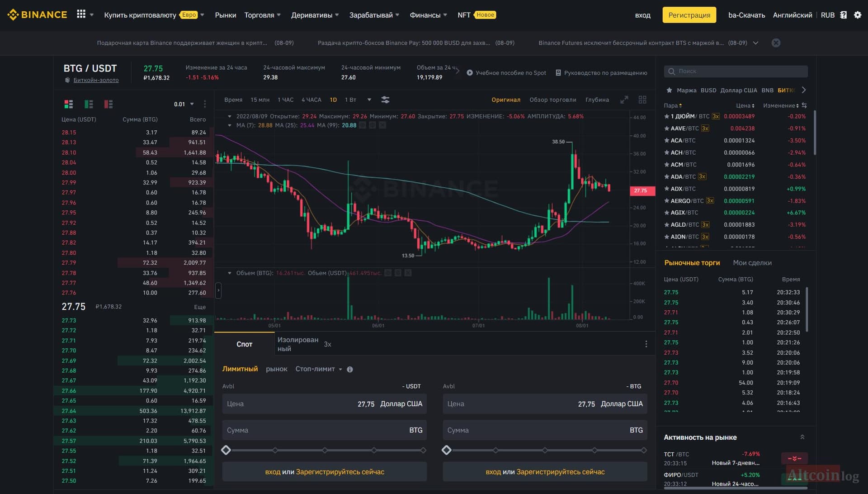Switch to Обзор торговли chart view
868x494 pixels.
pyautogui.click(x=553, y=100)
